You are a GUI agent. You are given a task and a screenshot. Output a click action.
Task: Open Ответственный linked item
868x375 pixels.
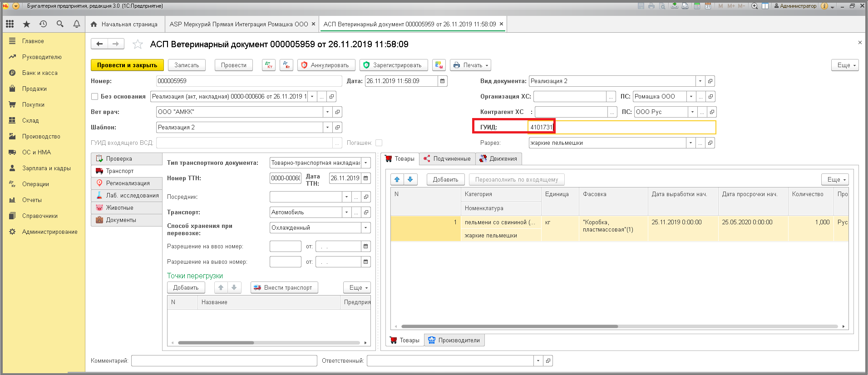click(x=548, y=360)
